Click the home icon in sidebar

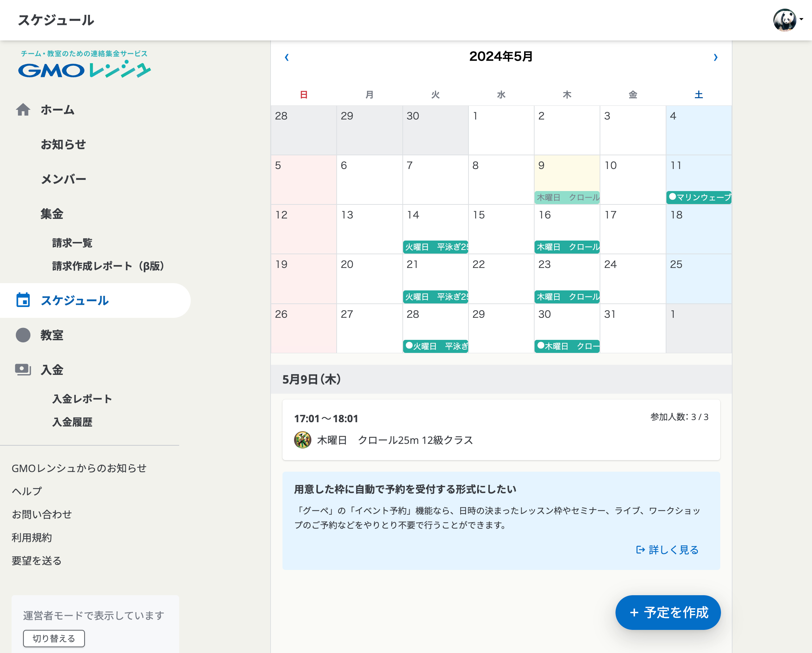[x=23, y=109]
